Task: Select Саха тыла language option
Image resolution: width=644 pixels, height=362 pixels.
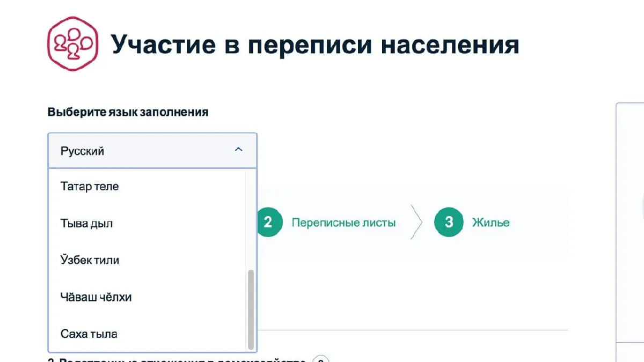Action: tap(147, 334)
